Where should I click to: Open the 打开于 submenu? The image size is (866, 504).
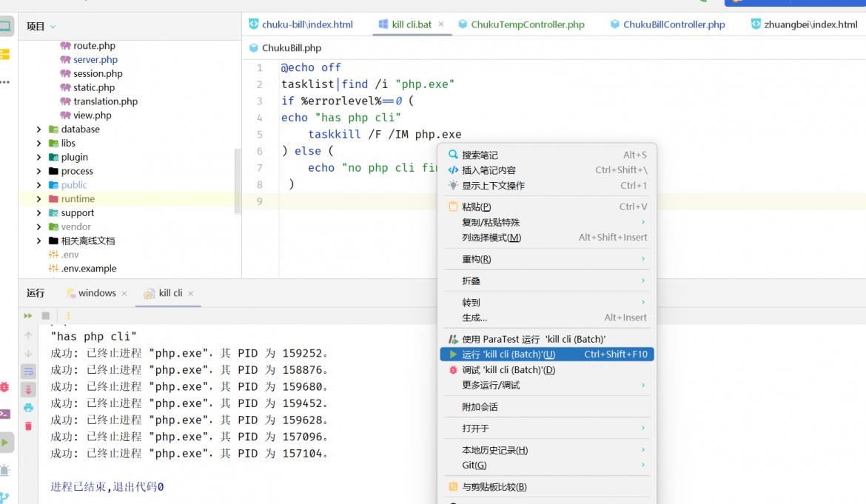[x=547, y=429]
